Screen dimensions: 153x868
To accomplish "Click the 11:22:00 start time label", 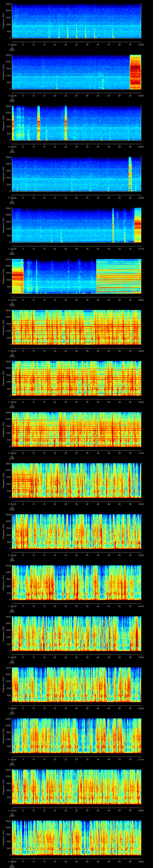I will pos(12,44).
